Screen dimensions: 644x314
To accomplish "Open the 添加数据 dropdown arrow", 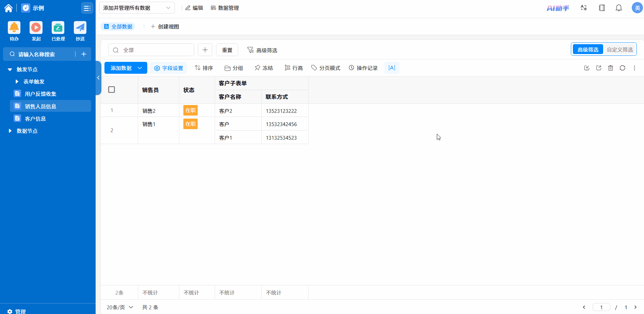I will (x=140, y=68).
